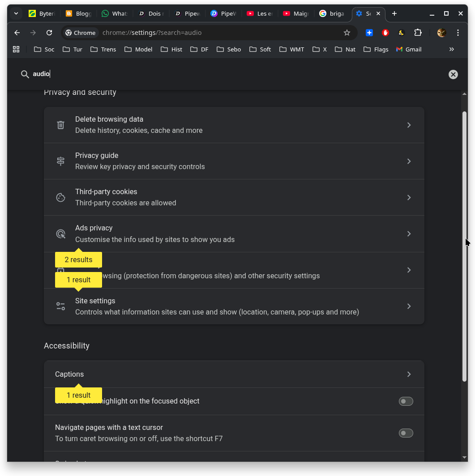This screenshot has height=476, width=475.
Task: Switch to the WhatsApp tab
Action: (x=114, y=13)
